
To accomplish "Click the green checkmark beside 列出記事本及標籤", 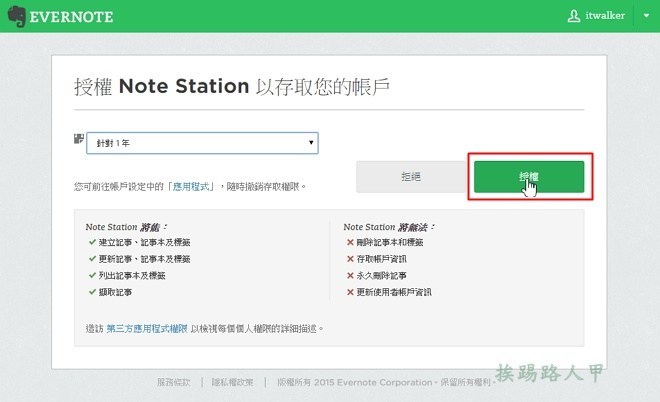I will pos(92,275).
